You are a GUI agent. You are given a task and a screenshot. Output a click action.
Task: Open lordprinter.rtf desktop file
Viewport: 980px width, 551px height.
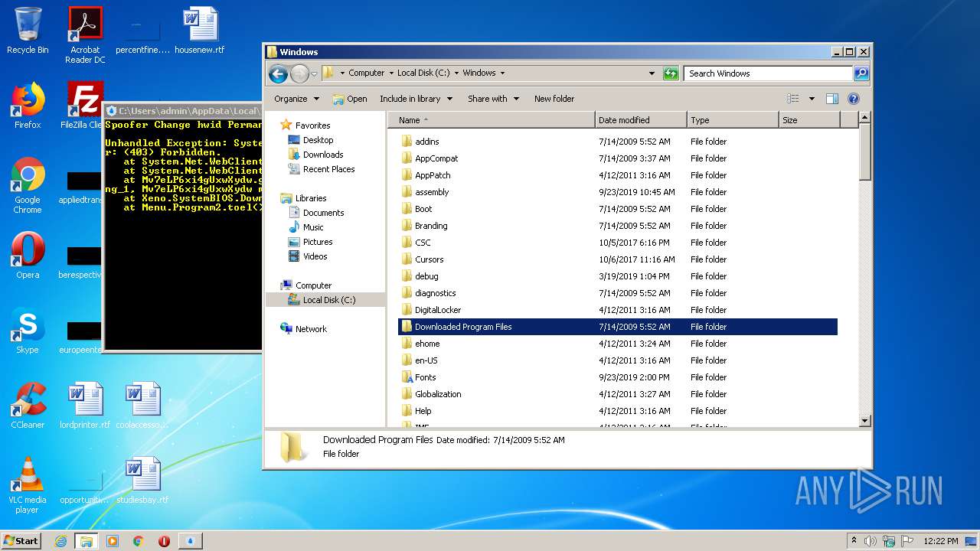85,406
